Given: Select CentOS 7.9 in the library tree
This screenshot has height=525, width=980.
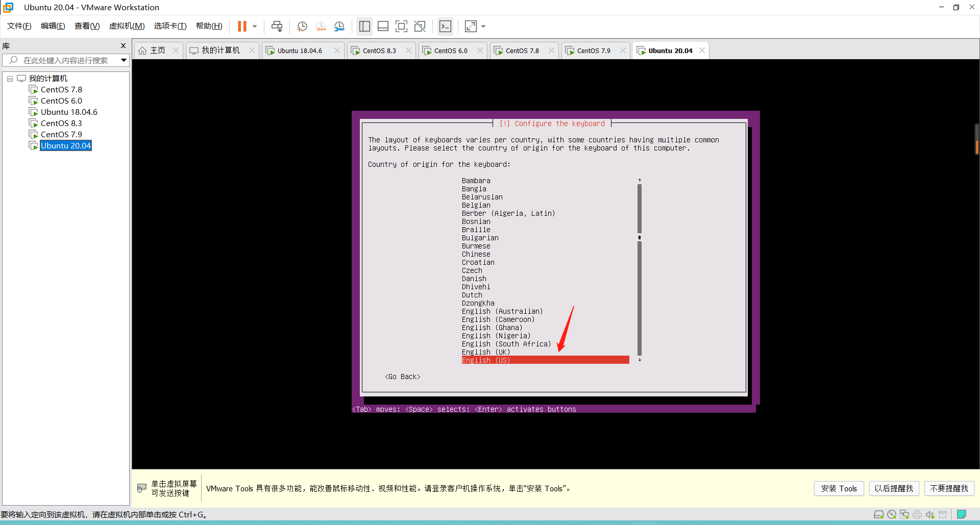Looking at the screenshot, I should (x=61, y=135).
